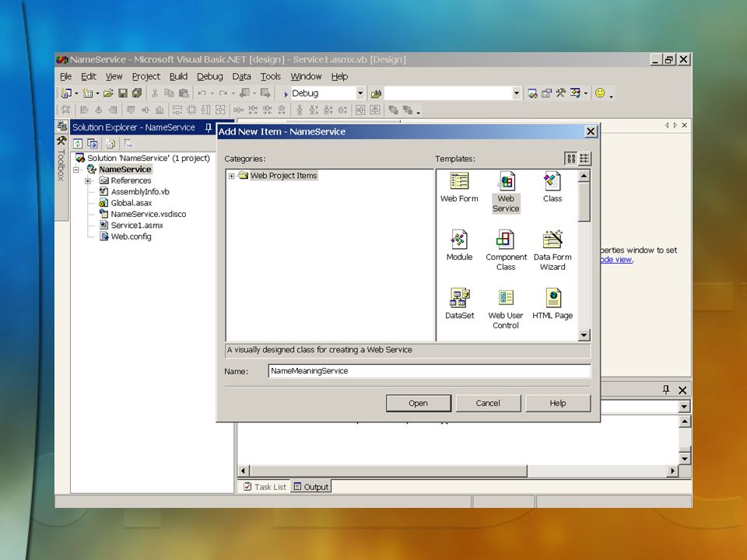Screen dimensions: 747x560
Task: Click the Toolbox hammer icon in the main toolbar
Action: (561, 93)
